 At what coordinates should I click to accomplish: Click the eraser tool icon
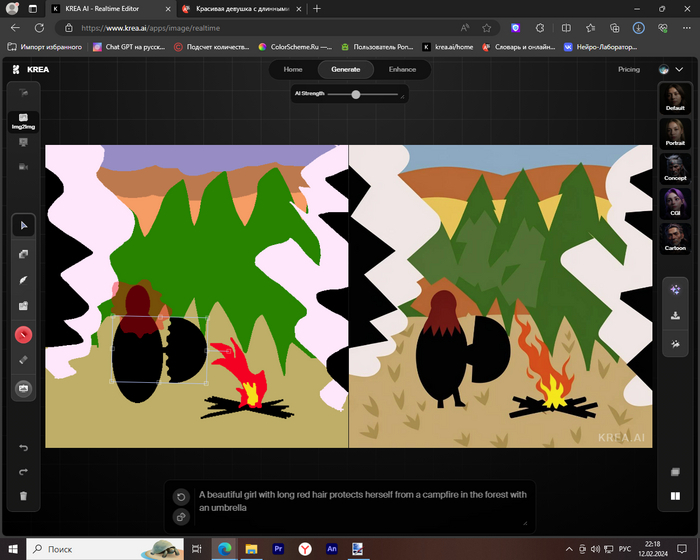pos(24,360)
